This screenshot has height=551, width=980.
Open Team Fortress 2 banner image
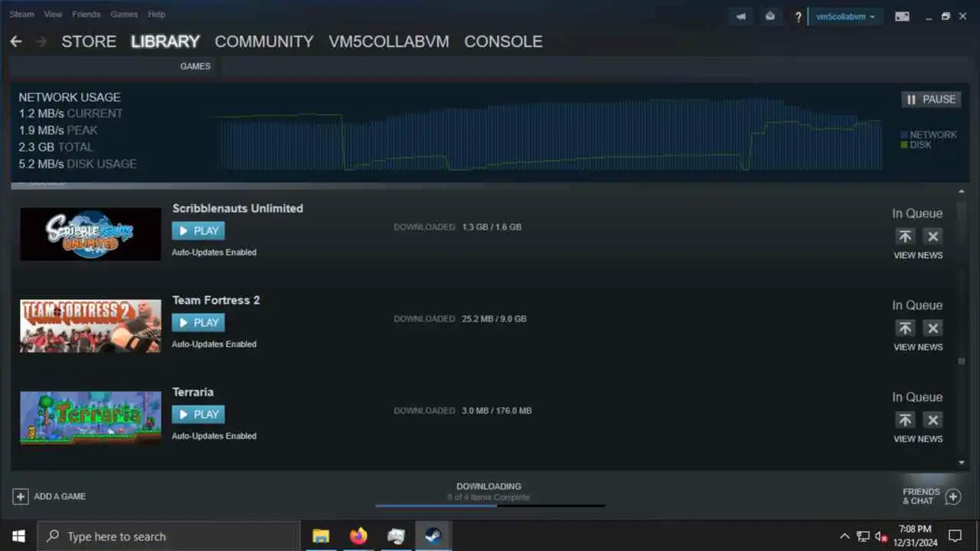[x=90, y=326]
